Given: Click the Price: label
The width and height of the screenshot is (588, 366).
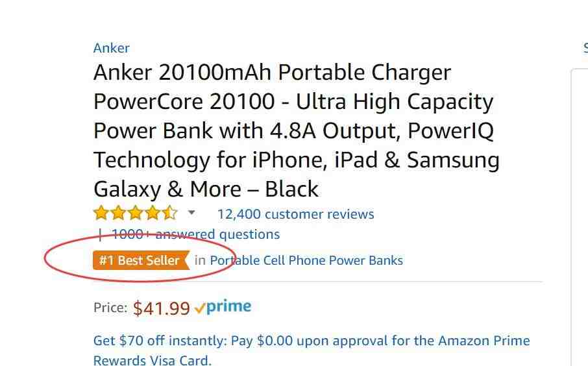Looking at the screenshot, I should coord(110,308).
